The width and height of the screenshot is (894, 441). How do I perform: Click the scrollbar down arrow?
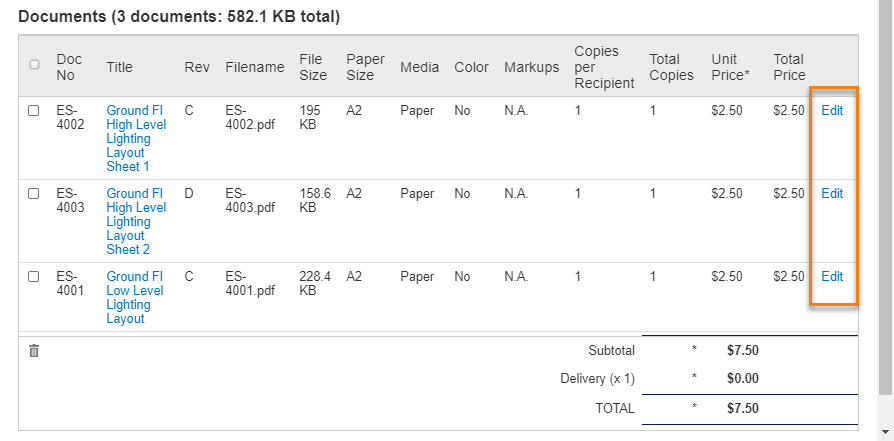point(885,432)
